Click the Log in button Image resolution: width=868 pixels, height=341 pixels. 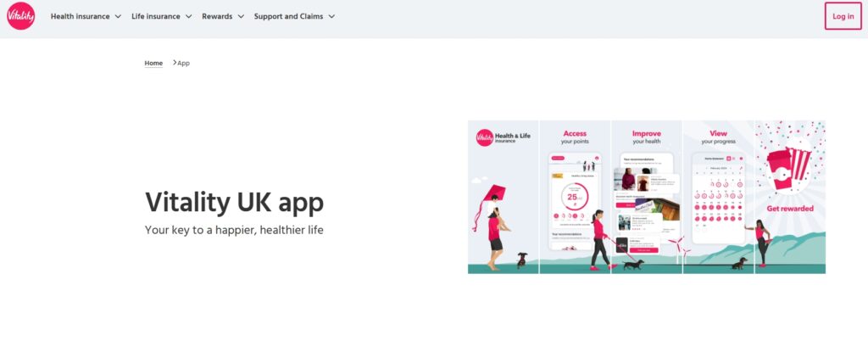click(x=843, y=16)
